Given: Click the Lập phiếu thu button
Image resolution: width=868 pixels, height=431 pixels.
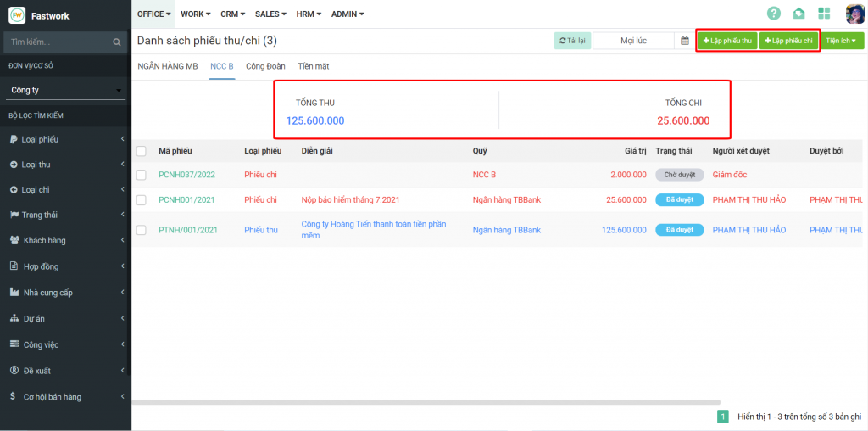Looking at the screenshot, I should tap(727, 41).
